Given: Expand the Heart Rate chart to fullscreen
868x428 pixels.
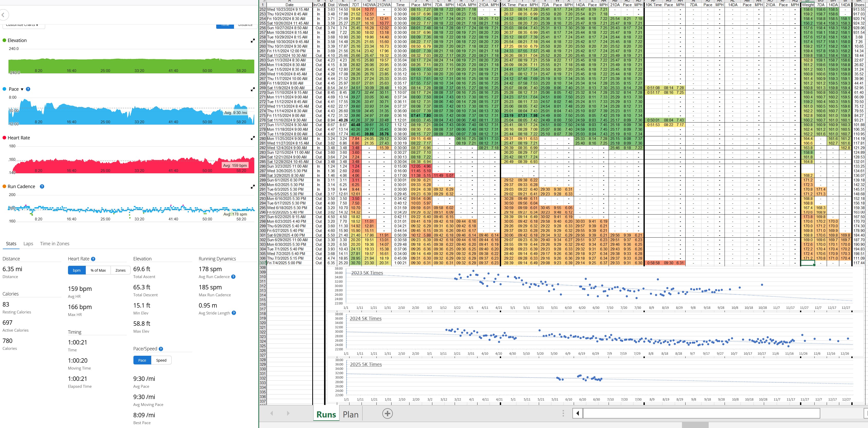Looking at the screenshot, I should pos(253,138).
